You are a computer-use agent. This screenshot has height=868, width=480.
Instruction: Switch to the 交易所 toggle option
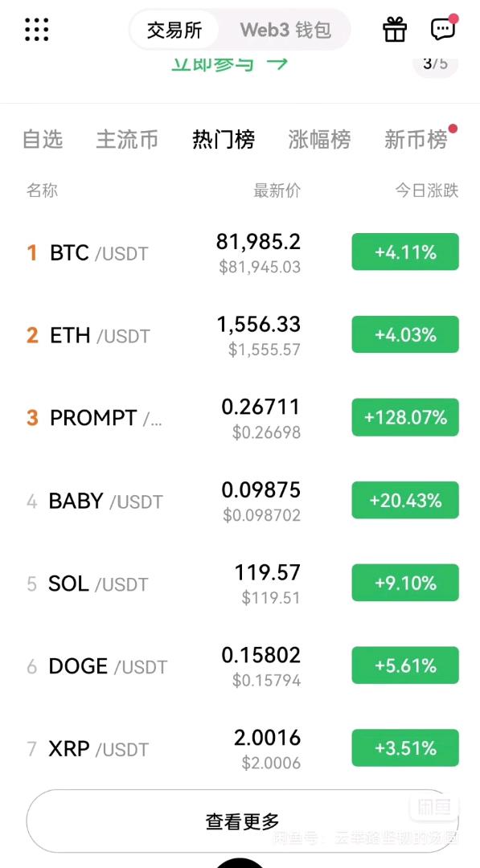pos(174,30)
